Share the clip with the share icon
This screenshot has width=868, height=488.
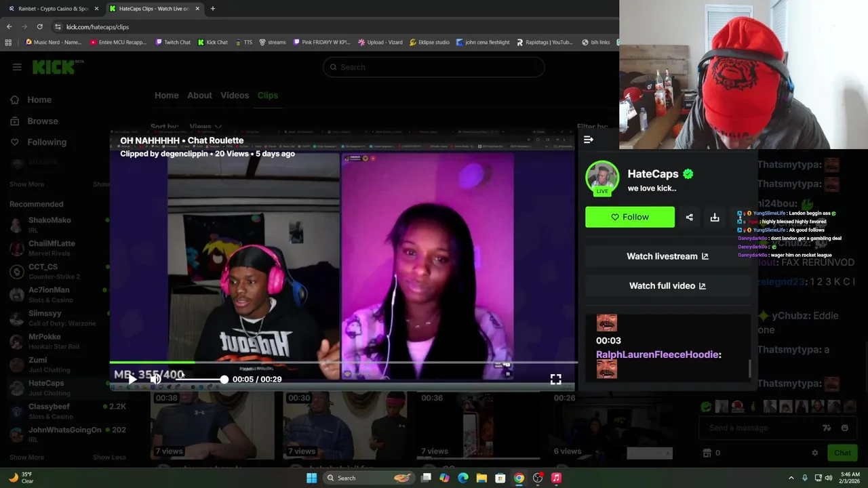689,217
